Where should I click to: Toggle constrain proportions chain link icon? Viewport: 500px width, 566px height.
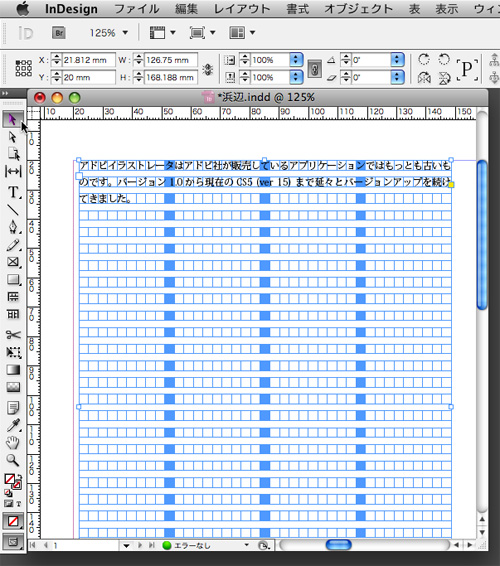coord(314,69)
